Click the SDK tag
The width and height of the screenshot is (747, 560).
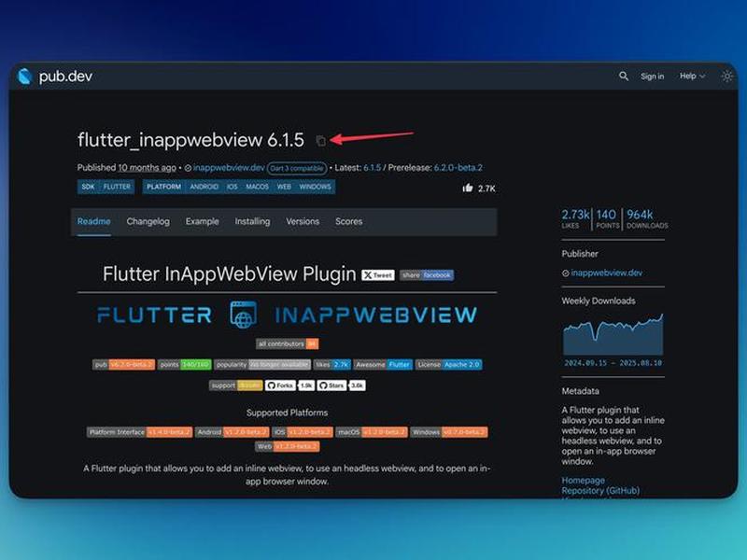point(88,187)
